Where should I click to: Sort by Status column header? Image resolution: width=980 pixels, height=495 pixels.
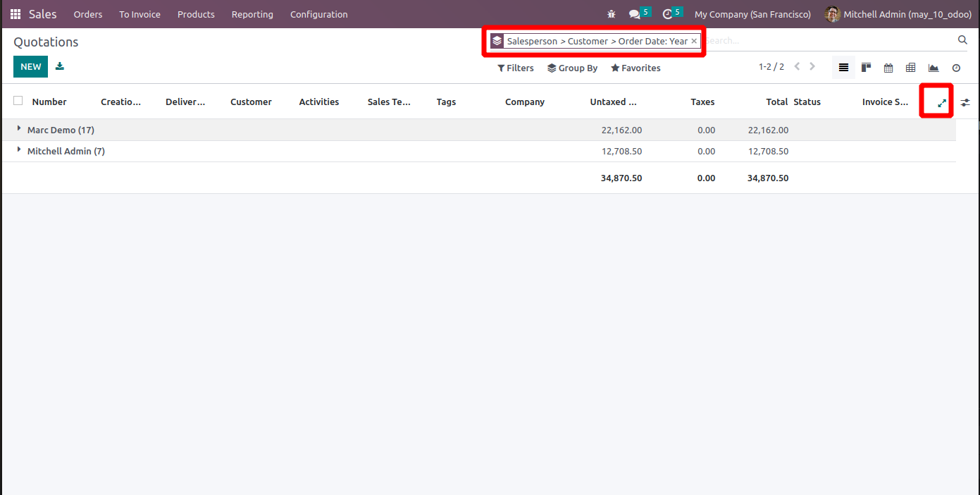click(x=807, y=102)
